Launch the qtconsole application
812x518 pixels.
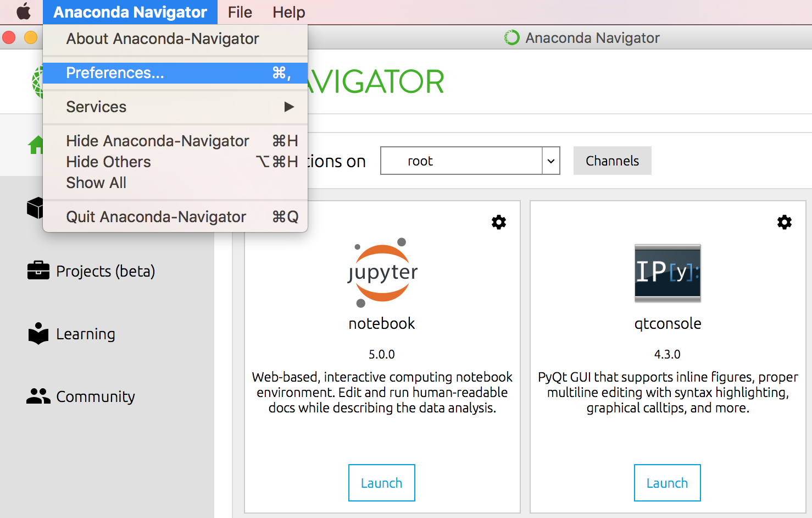click(667, 483)
